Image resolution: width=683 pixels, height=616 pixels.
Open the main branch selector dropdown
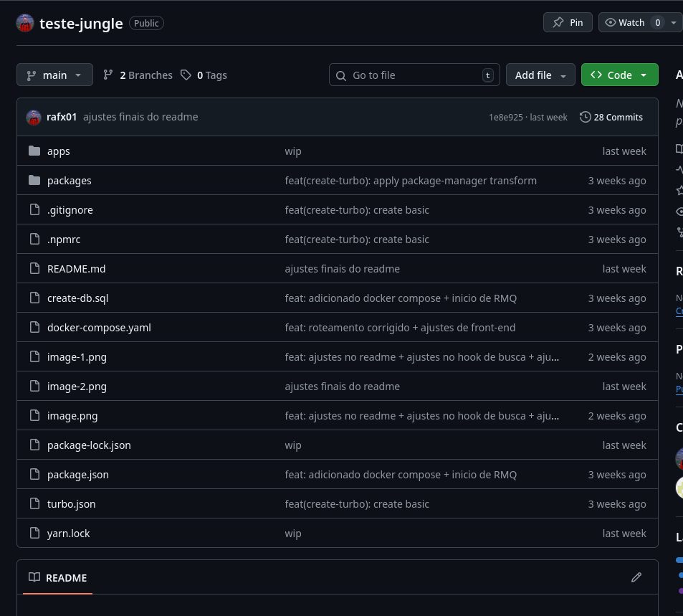point(54,75)
